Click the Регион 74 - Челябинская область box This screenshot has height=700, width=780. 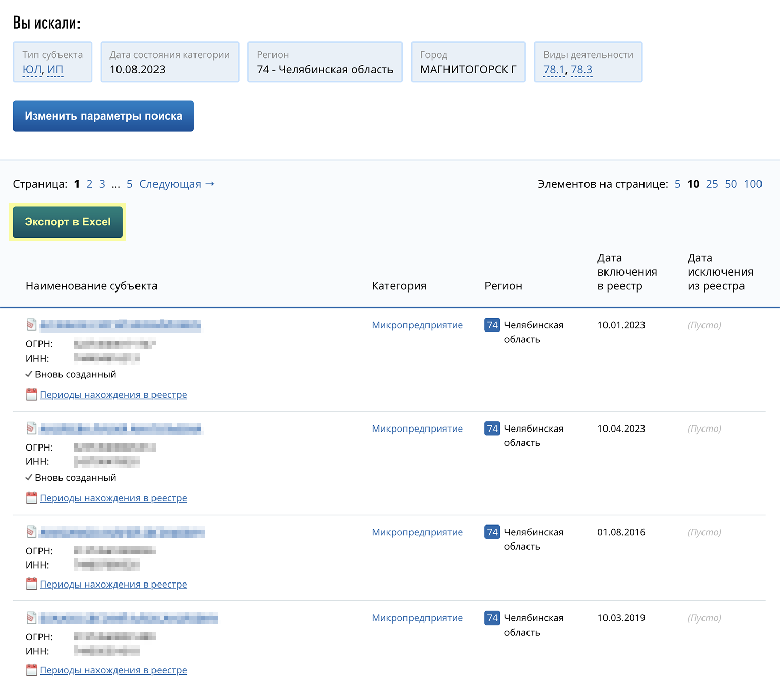coord(325,62)
